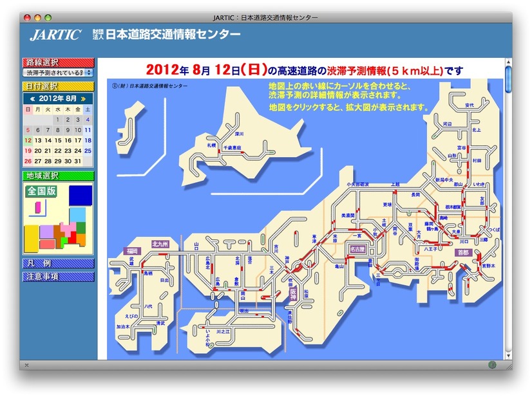Click the つくば label on the map

(494, 230)
